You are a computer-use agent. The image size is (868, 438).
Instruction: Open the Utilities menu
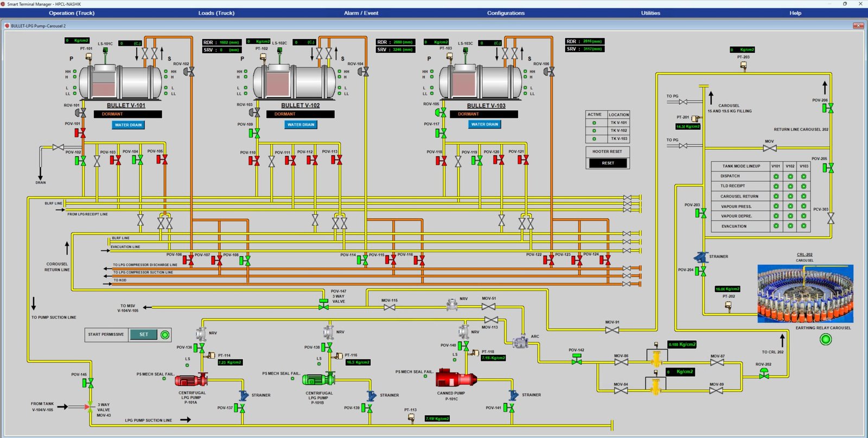650,13
